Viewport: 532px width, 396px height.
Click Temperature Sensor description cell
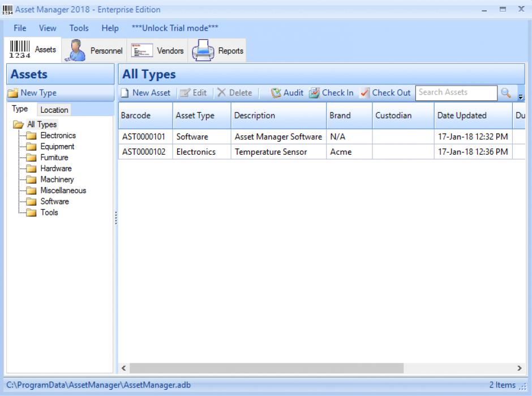tap(278, 152)
